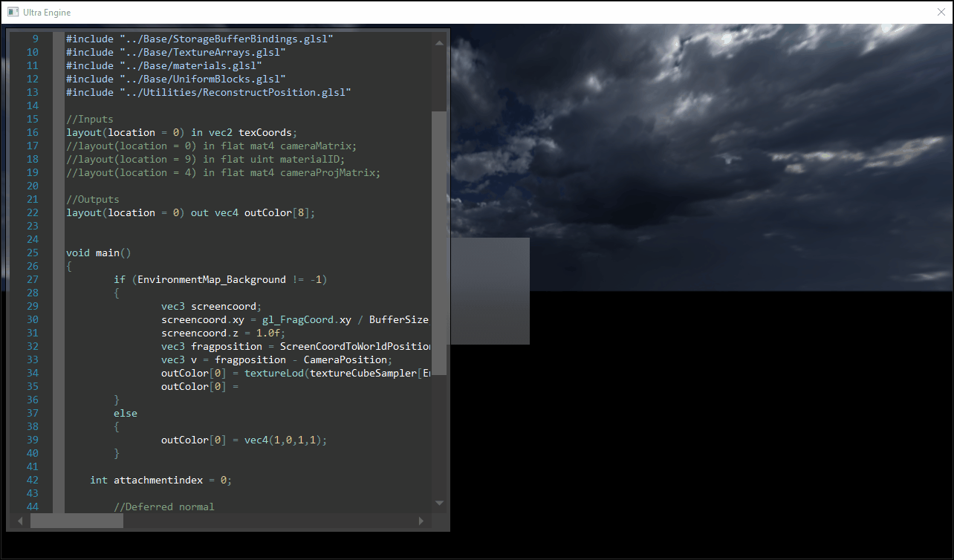Click the code editor scroll up arrow

(439, 42)
